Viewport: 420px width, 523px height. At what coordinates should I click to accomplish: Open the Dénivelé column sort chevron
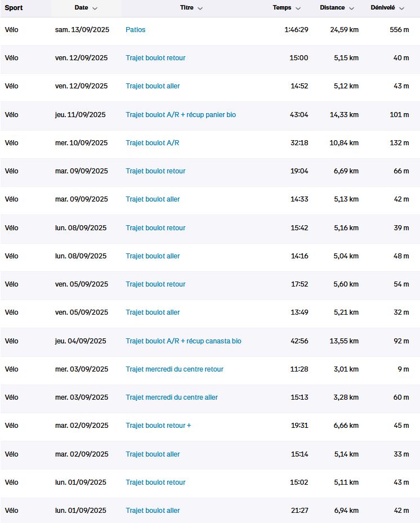(402, 8)
